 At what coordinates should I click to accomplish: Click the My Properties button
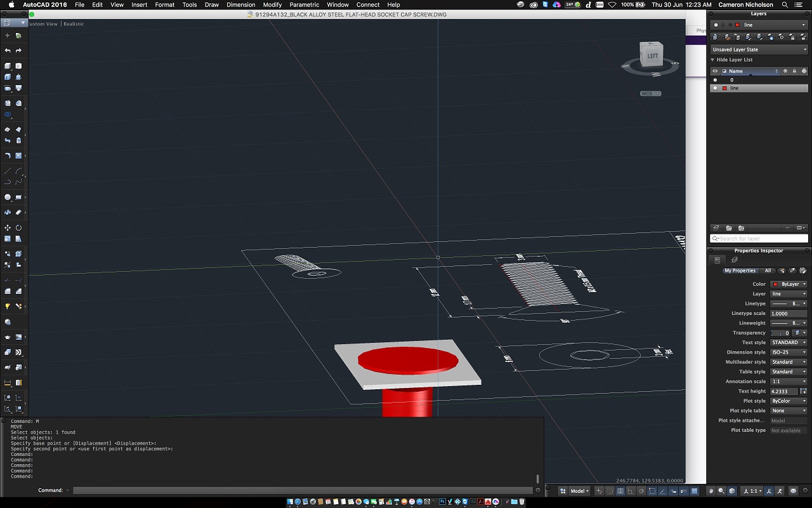[740, 271]
